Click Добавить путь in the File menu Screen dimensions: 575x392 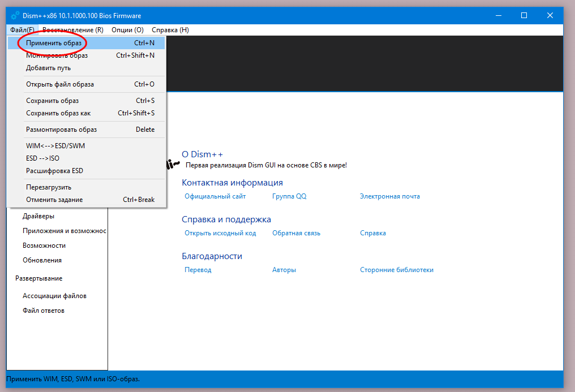point(86,68)
